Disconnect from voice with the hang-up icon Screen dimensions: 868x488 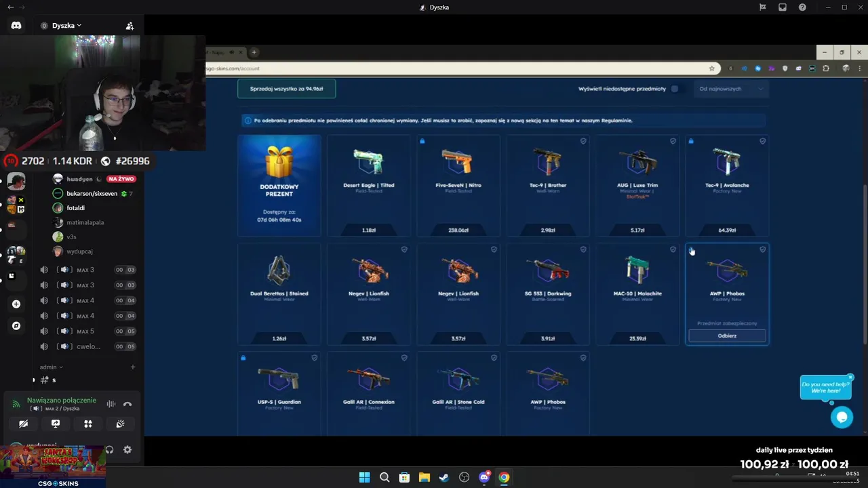point(127,404)
